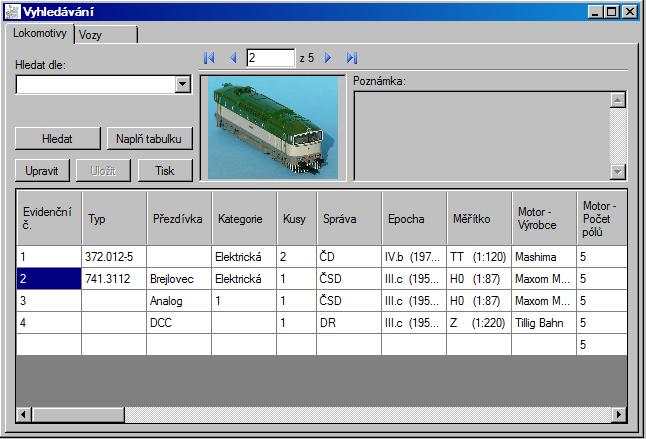Click the Upravit button
This screenshot has height=439, width=646.
(42, 170)
